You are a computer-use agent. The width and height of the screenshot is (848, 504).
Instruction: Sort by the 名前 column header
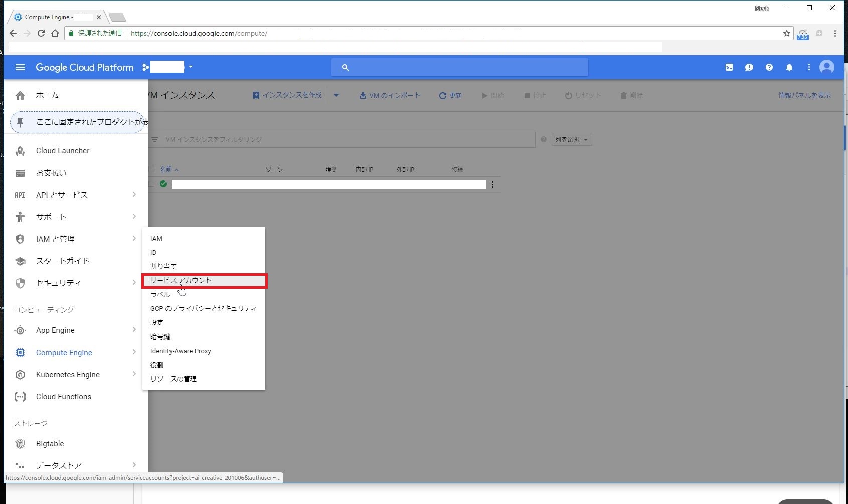(169, 170)
